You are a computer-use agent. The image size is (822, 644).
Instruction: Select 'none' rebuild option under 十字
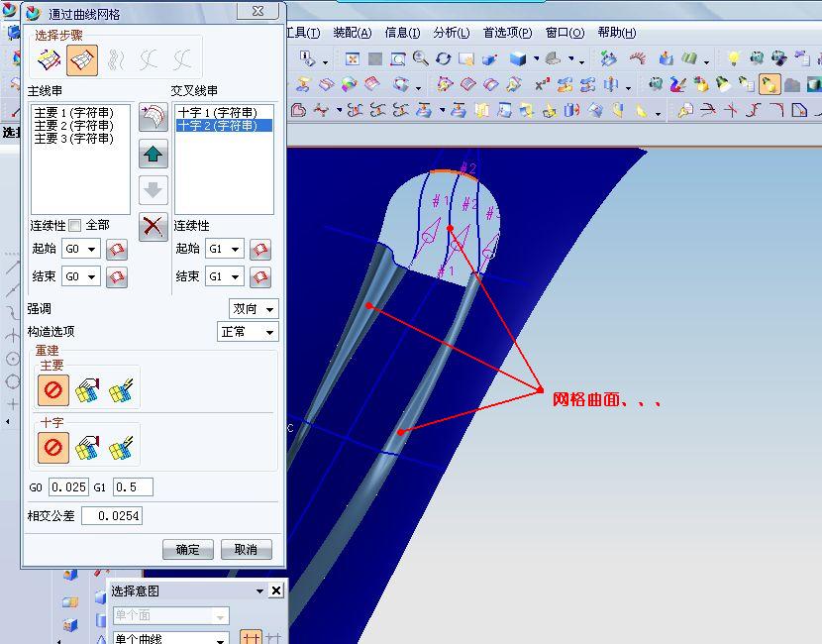point(52,448)
